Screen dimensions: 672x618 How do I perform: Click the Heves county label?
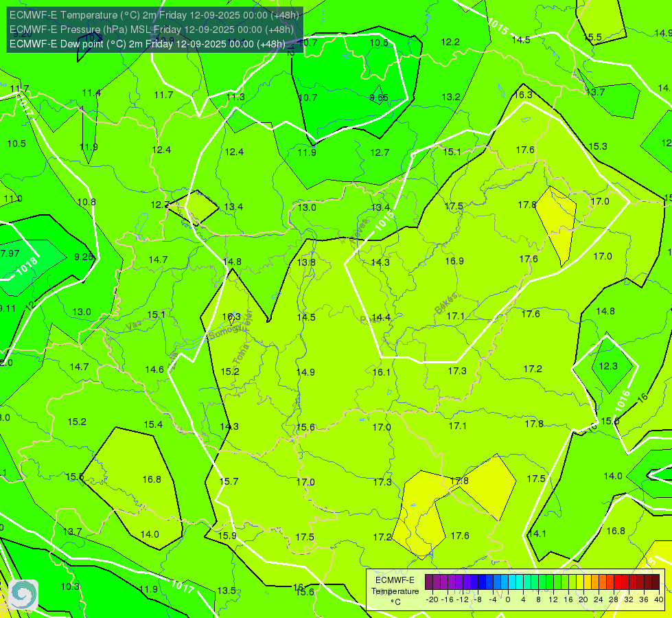pos(359,231)
